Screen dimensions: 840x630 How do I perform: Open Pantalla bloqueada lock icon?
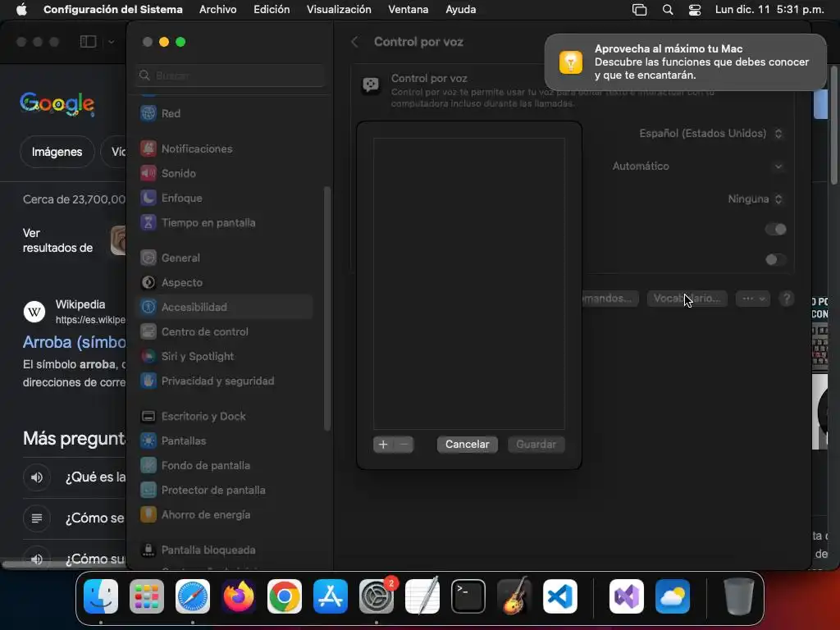(148, 550)
